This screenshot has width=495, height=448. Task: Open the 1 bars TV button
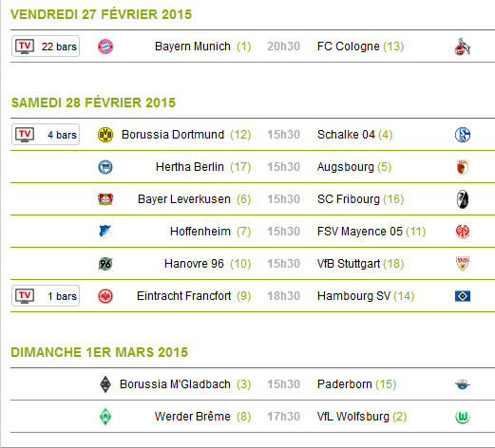pos(46,296)
